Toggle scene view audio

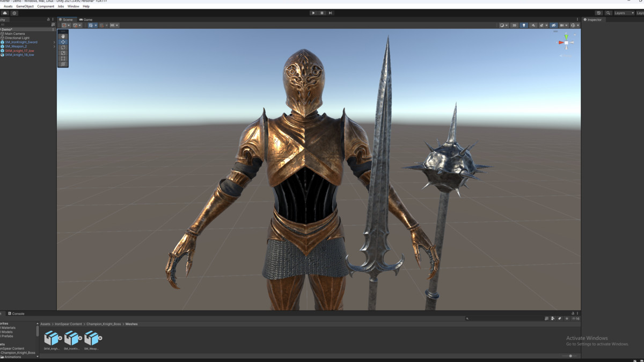coord(534,25)
